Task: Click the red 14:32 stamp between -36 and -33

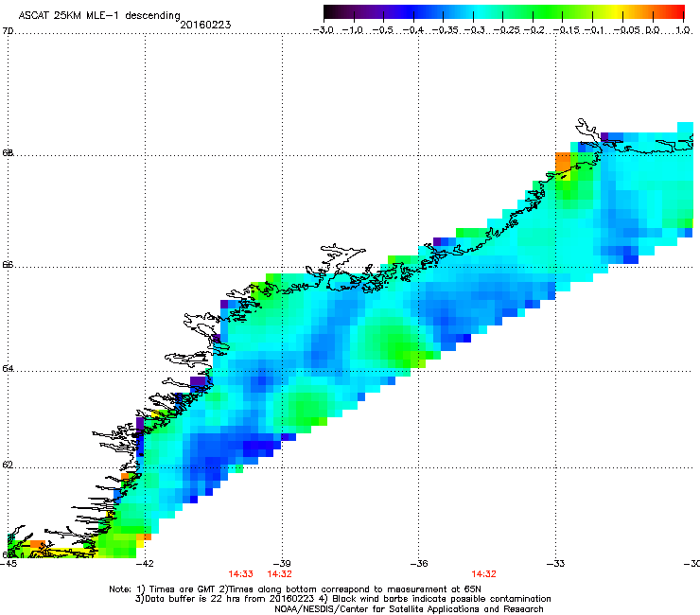Action: tap(484, 574)
